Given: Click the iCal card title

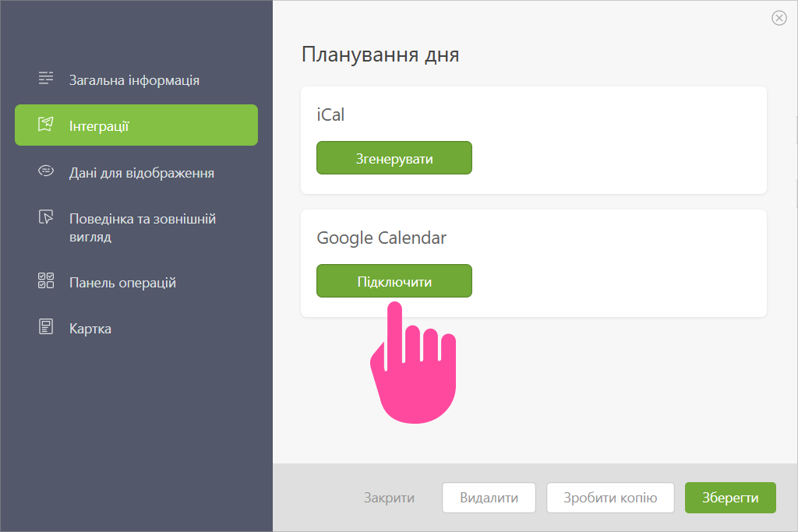Looking at the screenshot, I should [x=330, y=115].
